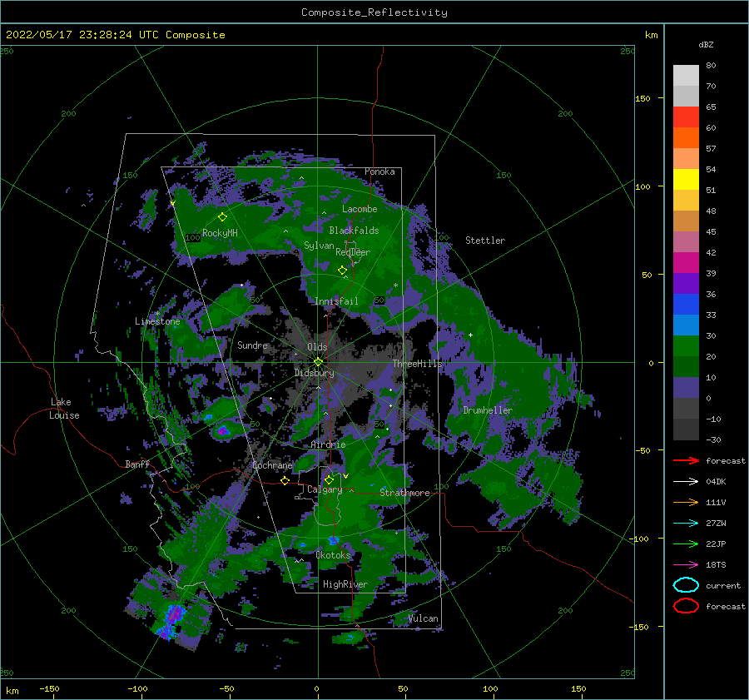749x700 pixels.
Task: Click the Didsbury city label
Action: [314, 373]
